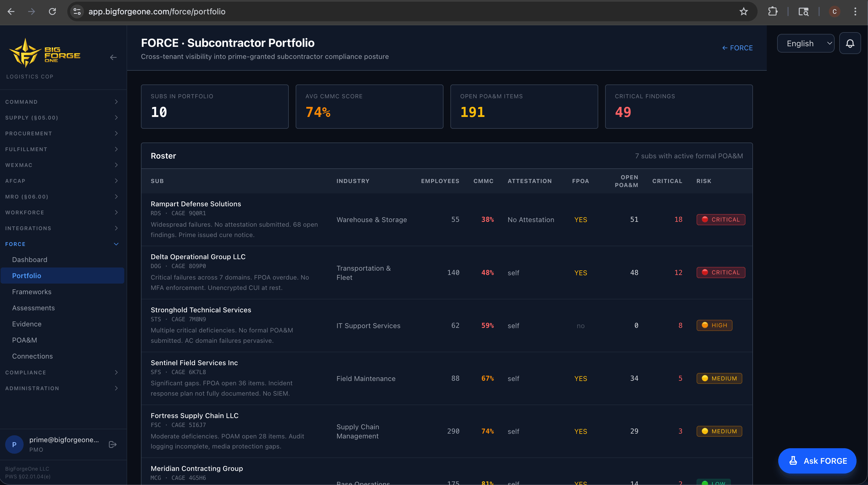Open notifications bell
This screenshot has height=485, width=868.
coord(850,43)
